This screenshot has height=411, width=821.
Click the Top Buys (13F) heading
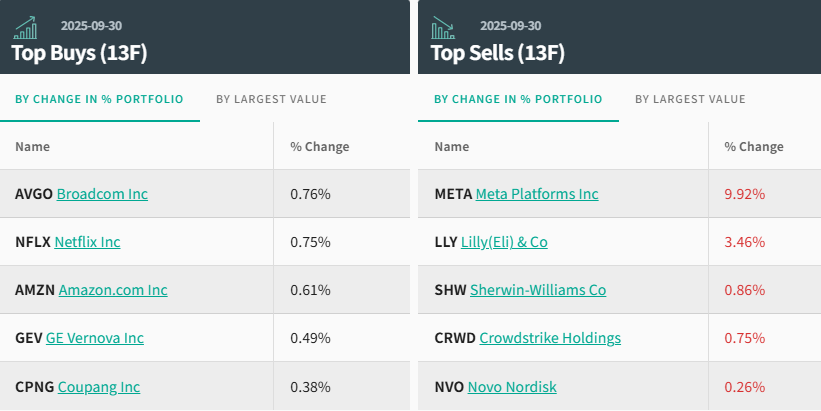point(79,53)
